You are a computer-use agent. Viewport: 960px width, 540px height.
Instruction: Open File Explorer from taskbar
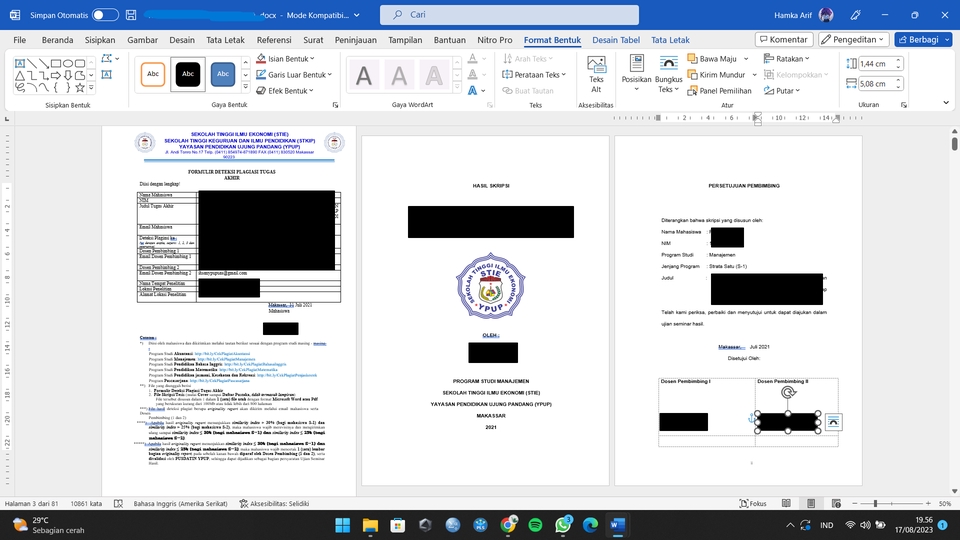coord(370,525)
